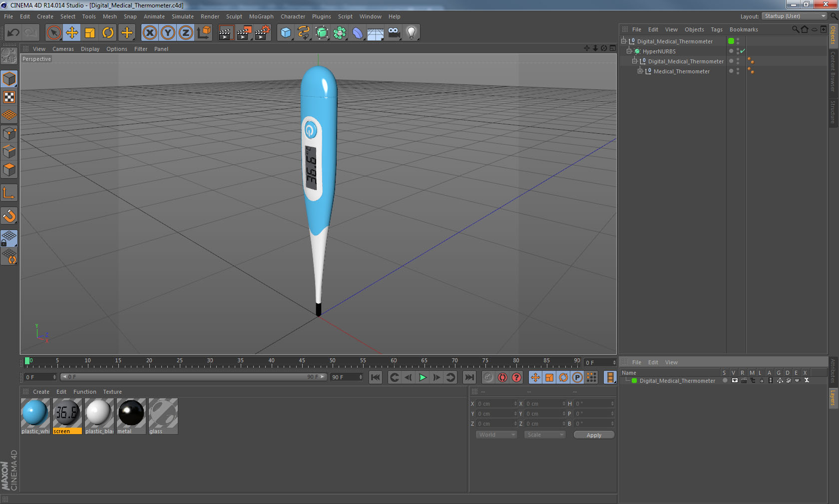Open the Array modeling objects icon
839x504 pixels.
(340, 33)
